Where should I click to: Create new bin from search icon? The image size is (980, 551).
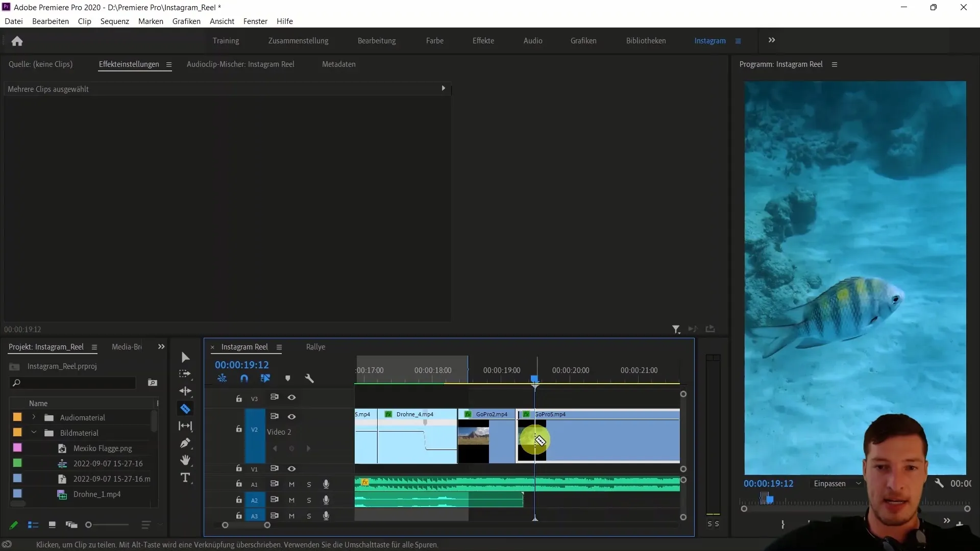pos(152,383)
